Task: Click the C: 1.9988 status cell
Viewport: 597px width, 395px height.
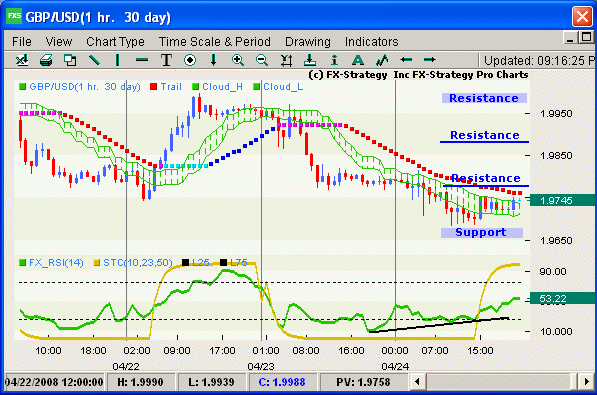Action: tap(282, 382)
